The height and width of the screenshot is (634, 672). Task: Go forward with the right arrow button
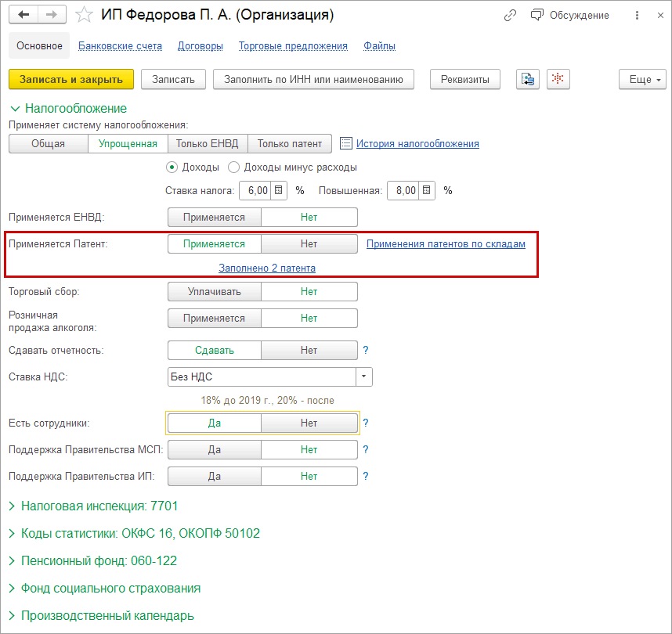(x=52, y=15)
